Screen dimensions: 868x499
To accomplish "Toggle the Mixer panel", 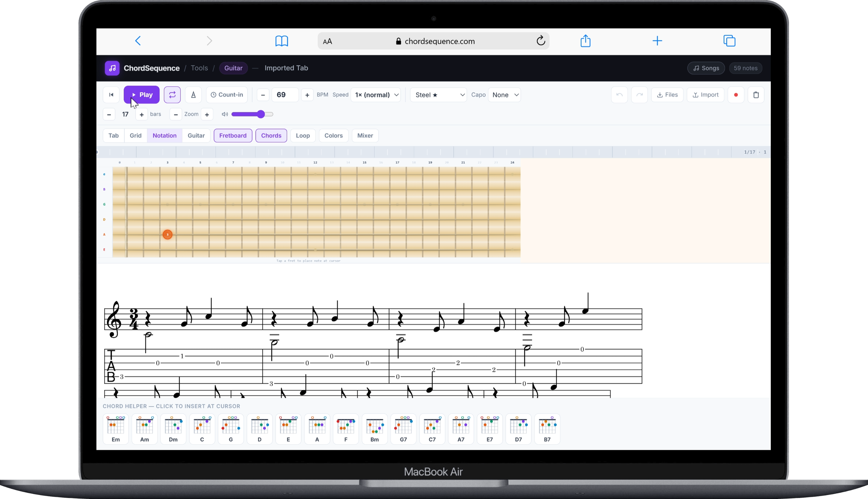I will (x=365, y=135).
